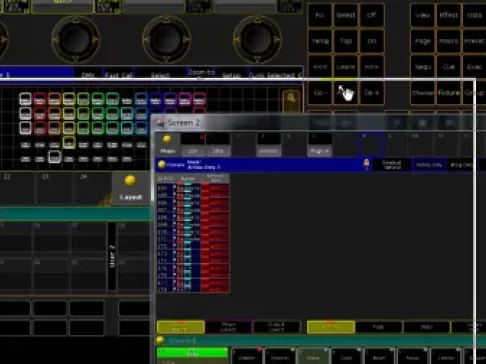Select the first fixture row in the sheet
This screenshot has width=486, height=364.
coord(193,188)
